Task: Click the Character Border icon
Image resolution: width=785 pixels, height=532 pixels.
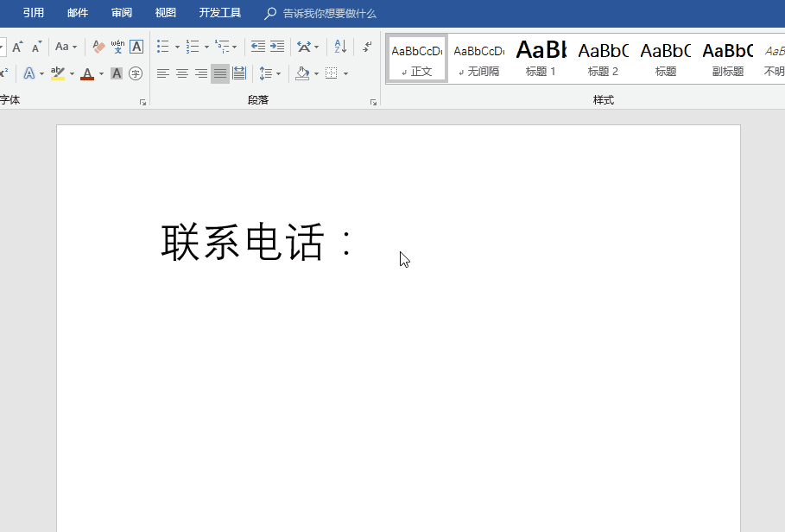Action: (x=136, y=47)
